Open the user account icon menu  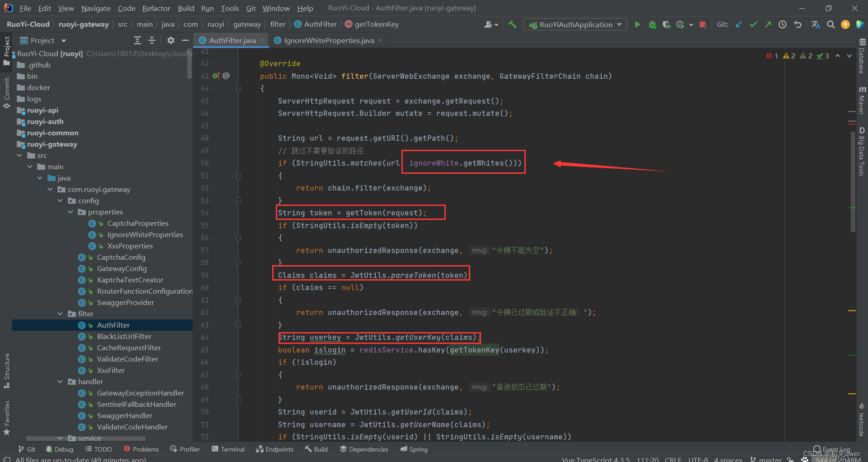491,24
